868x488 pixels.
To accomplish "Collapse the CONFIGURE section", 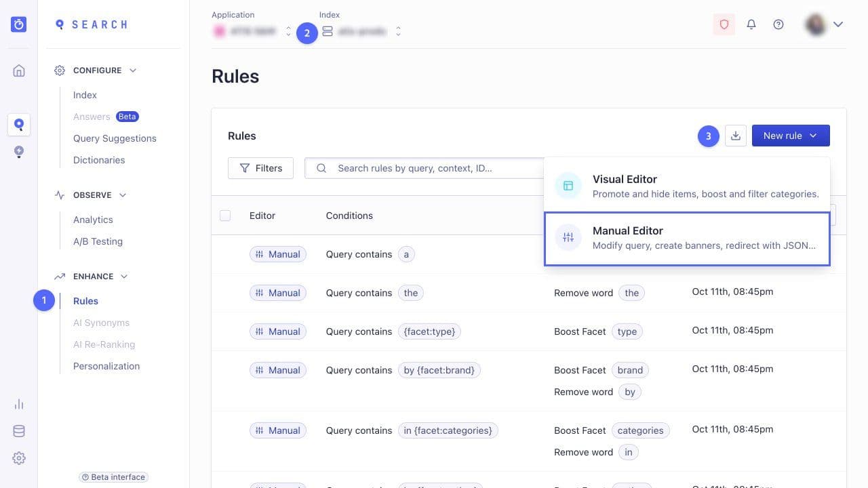I will 133,70.
